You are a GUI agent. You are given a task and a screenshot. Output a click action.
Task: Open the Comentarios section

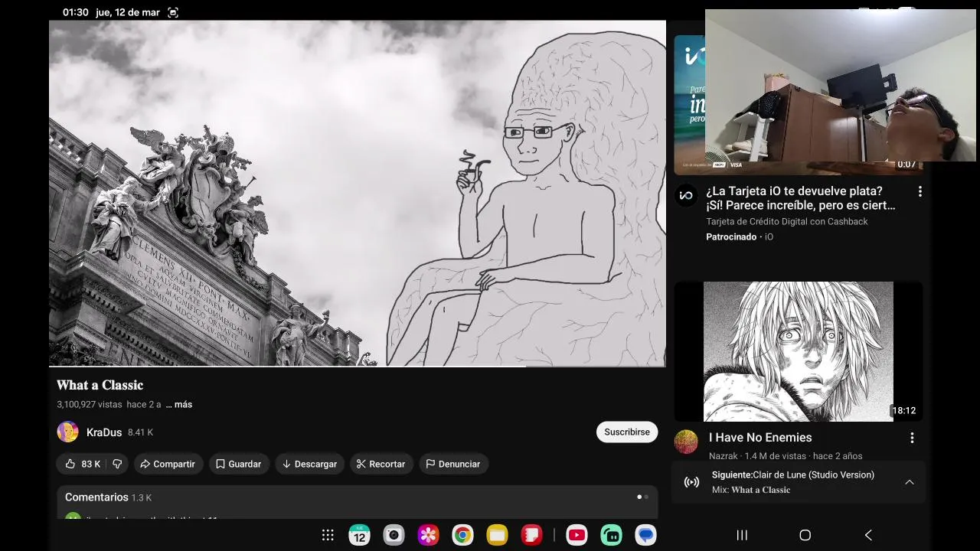(x=358, y=503)
